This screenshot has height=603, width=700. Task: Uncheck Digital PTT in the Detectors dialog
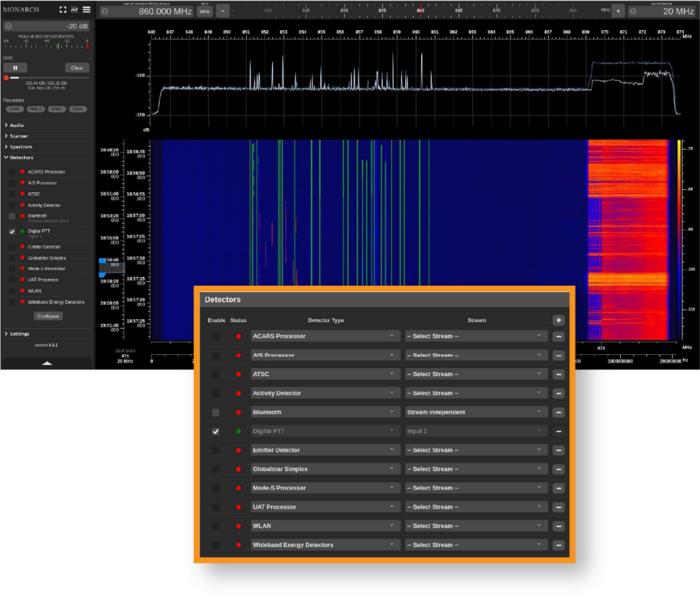click(x=216, y=431)
